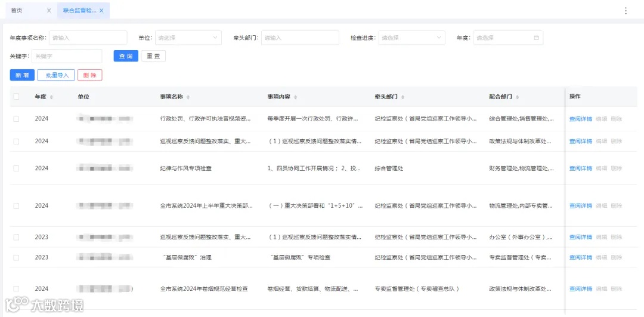Open the three-dot more options menu
The image size is (644, 317).
pos(626,11)
